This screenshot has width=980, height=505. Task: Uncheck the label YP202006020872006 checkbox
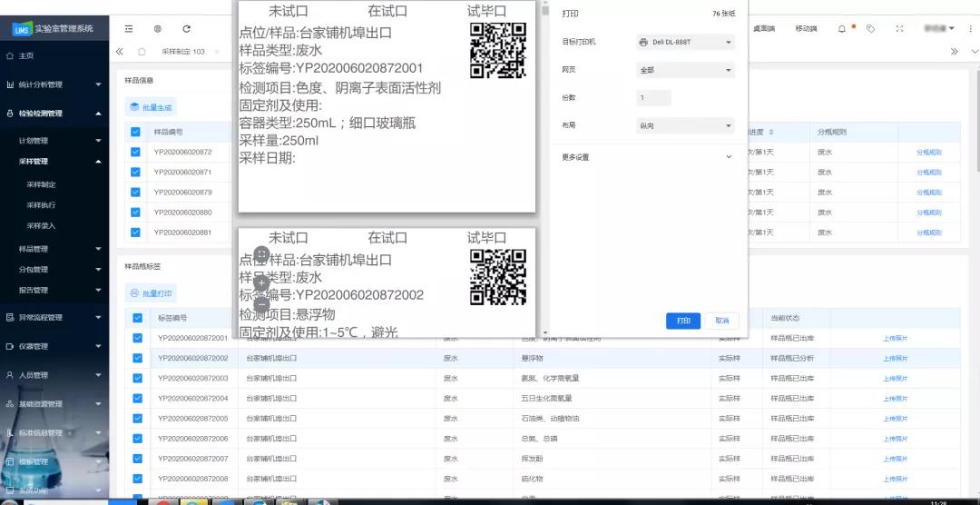coord(138,438)
